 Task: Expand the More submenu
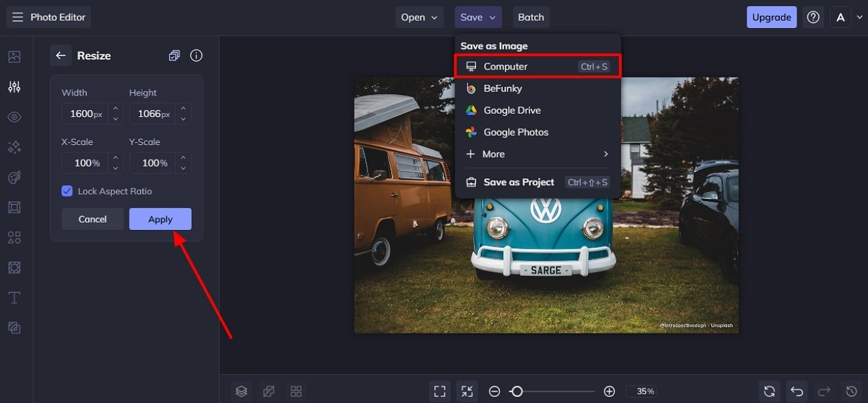tap(537, 154)
